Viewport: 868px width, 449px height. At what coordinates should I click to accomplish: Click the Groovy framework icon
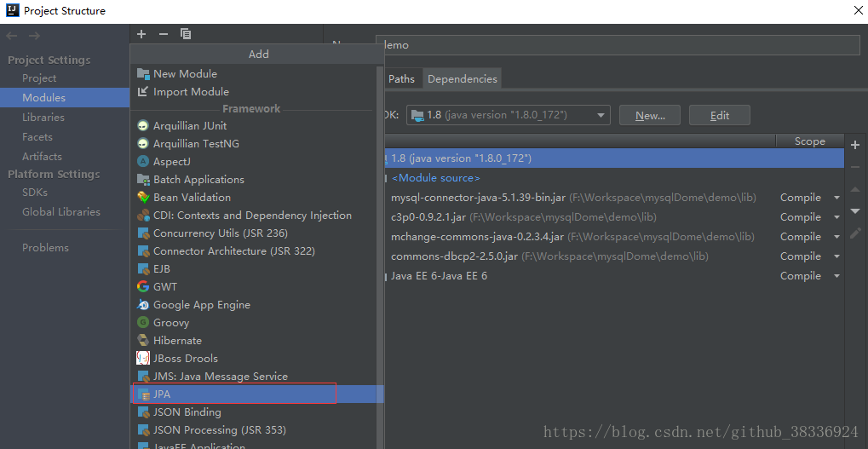143,322
